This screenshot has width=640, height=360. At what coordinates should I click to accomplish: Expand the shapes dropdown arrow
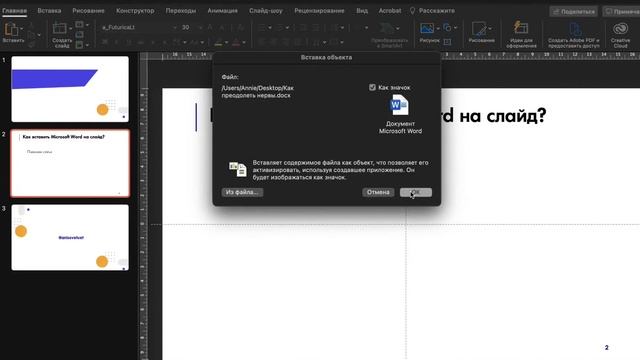[455, 28]
